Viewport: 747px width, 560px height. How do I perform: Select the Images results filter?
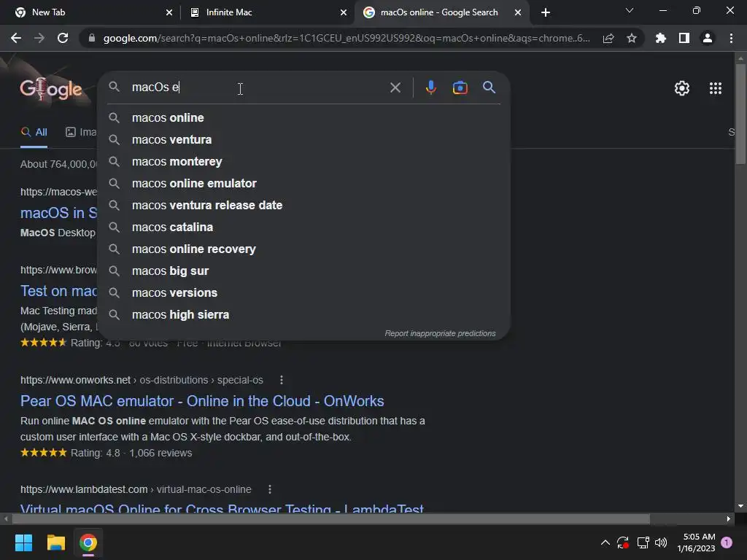[x=81, y=132]
